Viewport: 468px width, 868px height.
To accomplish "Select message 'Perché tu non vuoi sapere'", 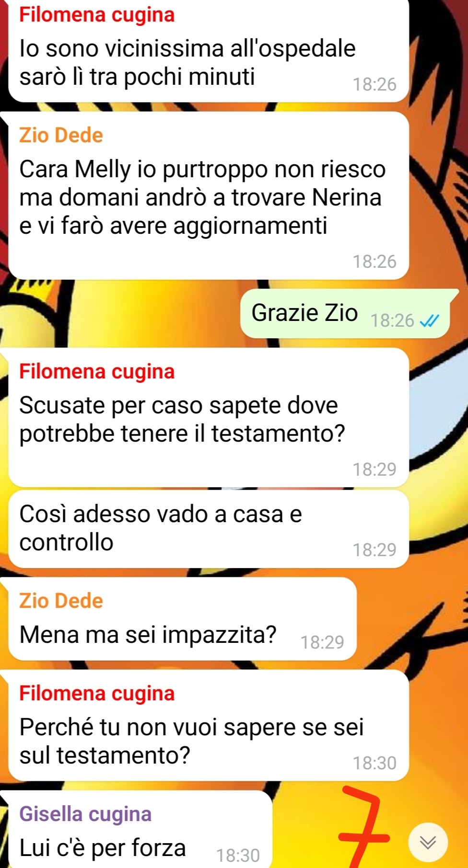I will coord(209,725).
